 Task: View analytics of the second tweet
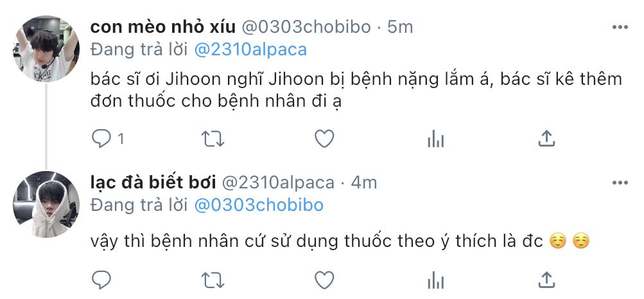(x=435, y=281)
